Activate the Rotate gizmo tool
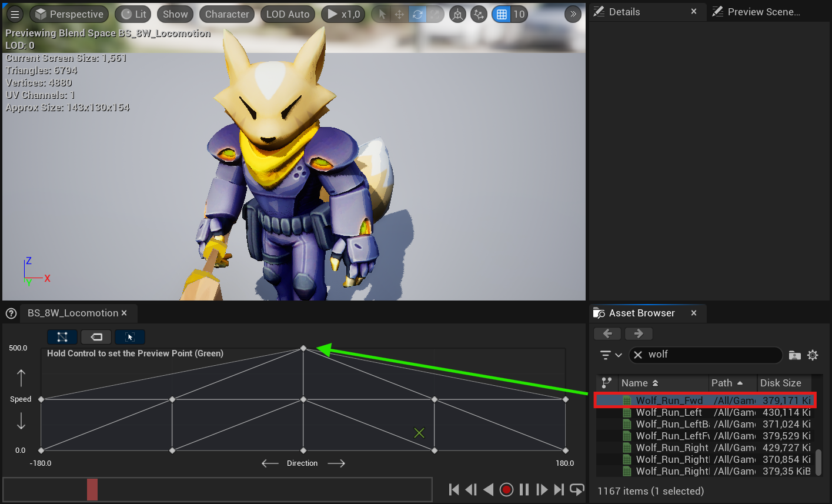 pyautogui.click(x=417, y=14)
